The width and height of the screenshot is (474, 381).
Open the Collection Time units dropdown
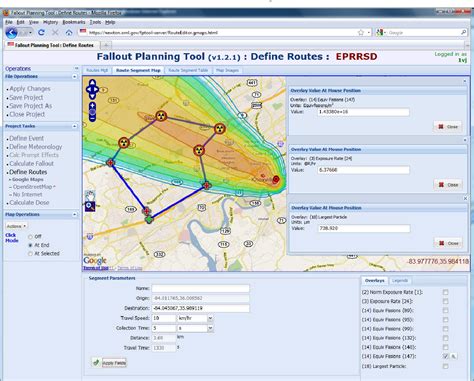click(x=210, y=328)
